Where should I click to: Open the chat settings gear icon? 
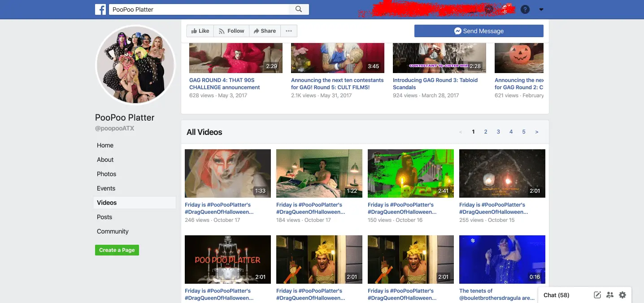622,295
